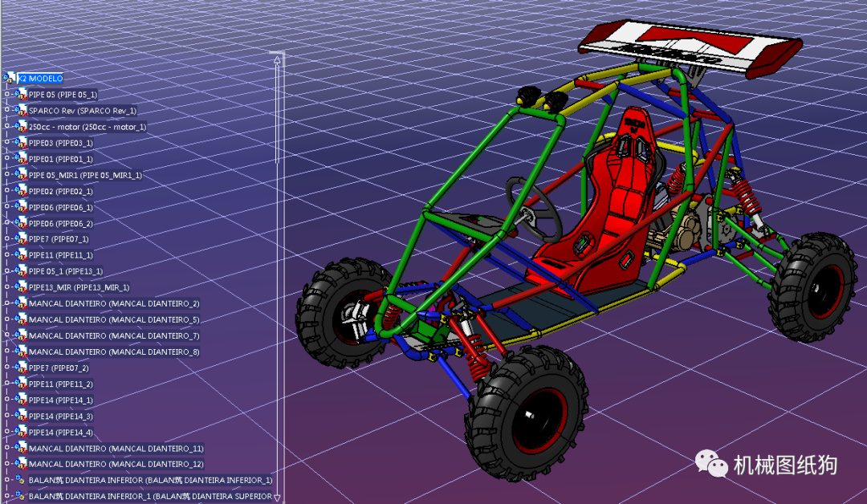Click the part icon beside MANCAL DIANTEIRO_2
867x504 pixels.
pyautogui.click(x=20, y=303)
